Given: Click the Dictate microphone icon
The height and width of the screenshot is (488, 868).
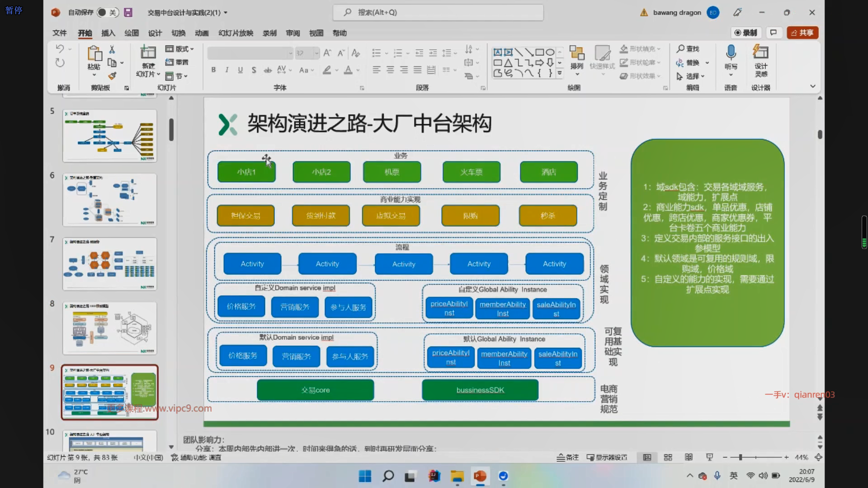Looking at the screenshot, I should [731, 53].
